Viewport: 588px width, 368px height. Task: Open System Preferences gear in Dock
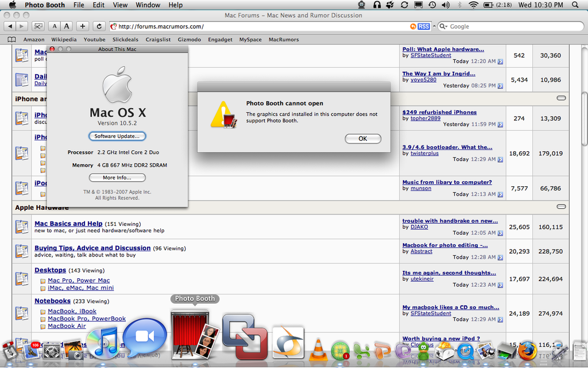coord(52,351)
